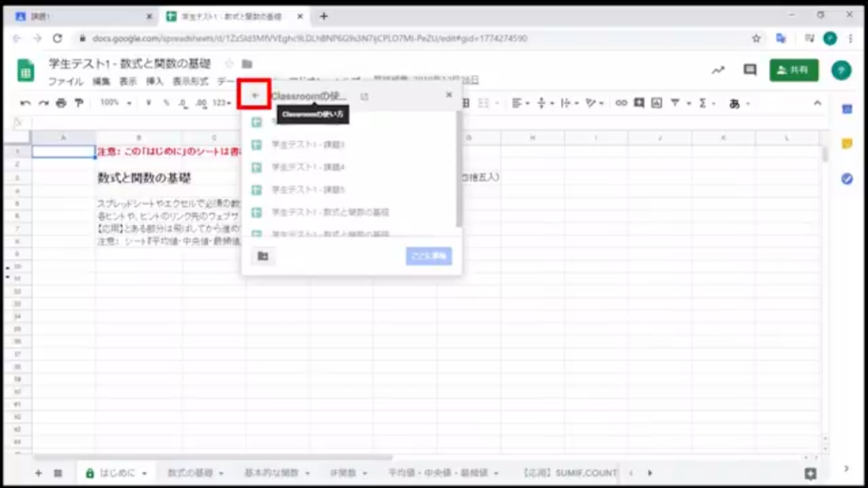
Task: Open the 挿入 menu
Action: (x=154, y=81)
